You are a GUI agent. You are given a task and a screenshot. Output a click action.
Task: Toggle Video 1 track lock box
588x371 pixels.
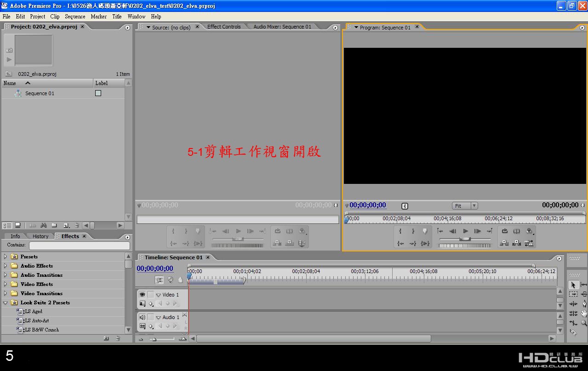click(151, 295)
